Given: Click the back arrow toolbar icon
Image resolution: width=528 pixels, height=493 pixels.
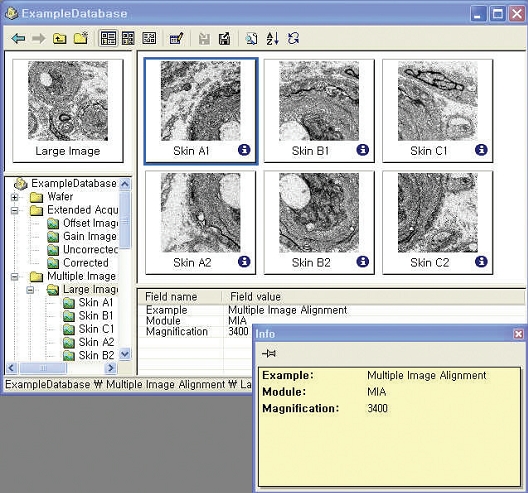Looking at the screenshot, I should (18, 38).
